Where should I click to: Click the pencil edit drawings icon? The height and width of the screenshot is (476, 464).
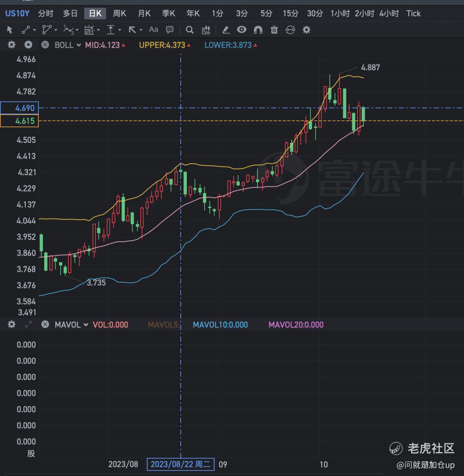coord(226,30)
